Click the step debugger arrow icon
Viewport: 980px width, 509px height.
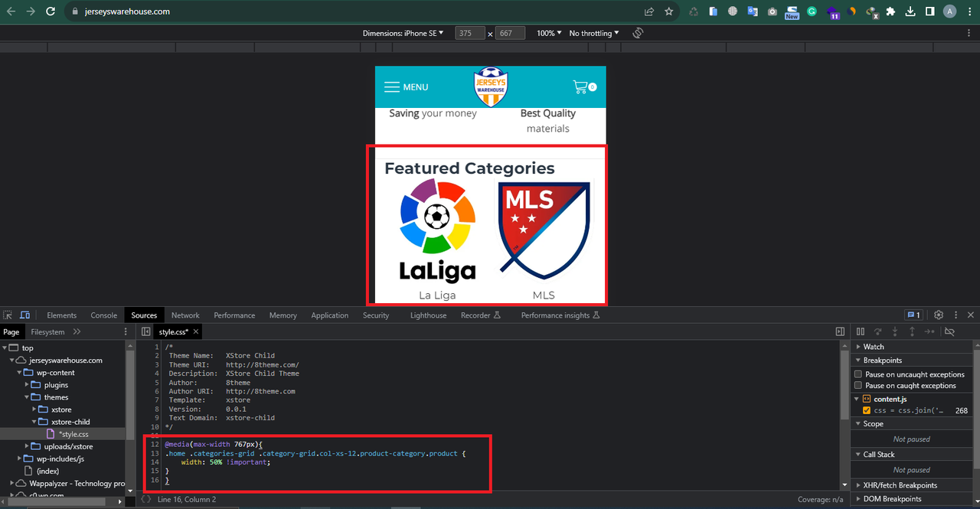929,331
